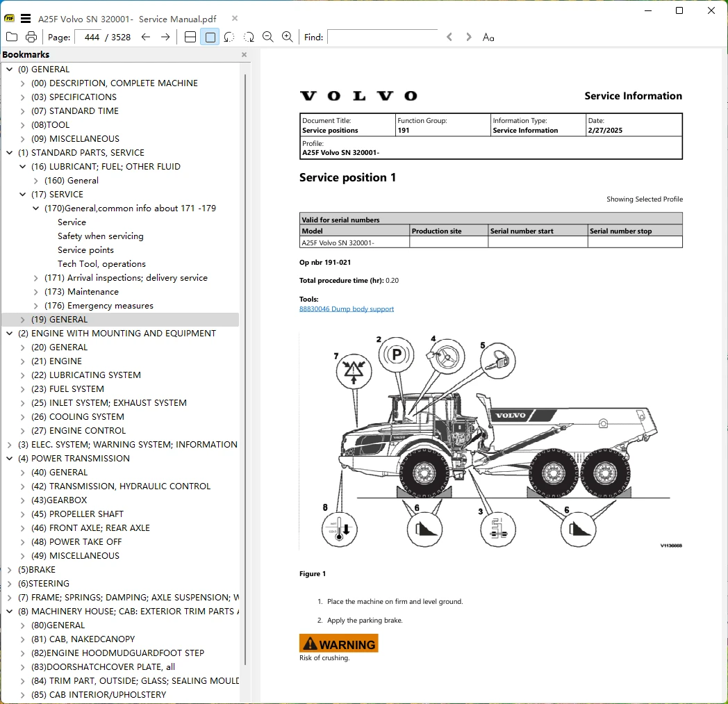
Task: Click the Open file folder icon
Action: 12,37
